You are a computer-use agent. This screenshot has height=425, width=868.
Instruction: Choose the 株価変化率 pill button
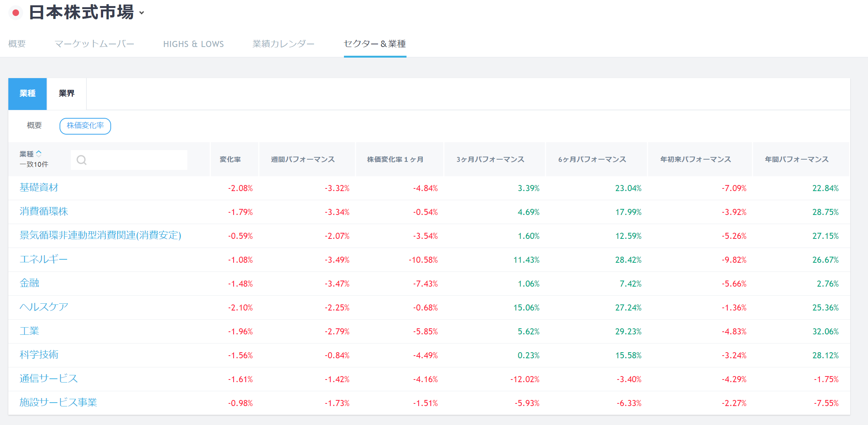[85, 126]
